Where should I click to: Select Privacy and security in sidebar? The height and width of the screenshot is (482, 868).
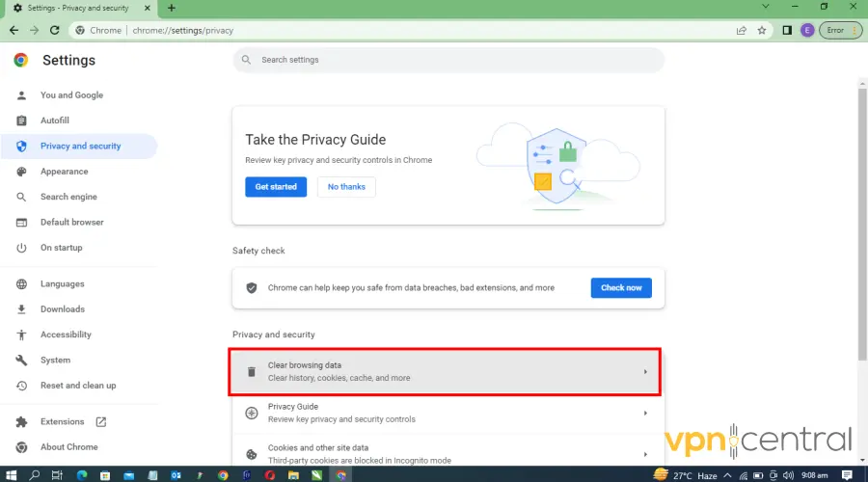click(79, 147)
